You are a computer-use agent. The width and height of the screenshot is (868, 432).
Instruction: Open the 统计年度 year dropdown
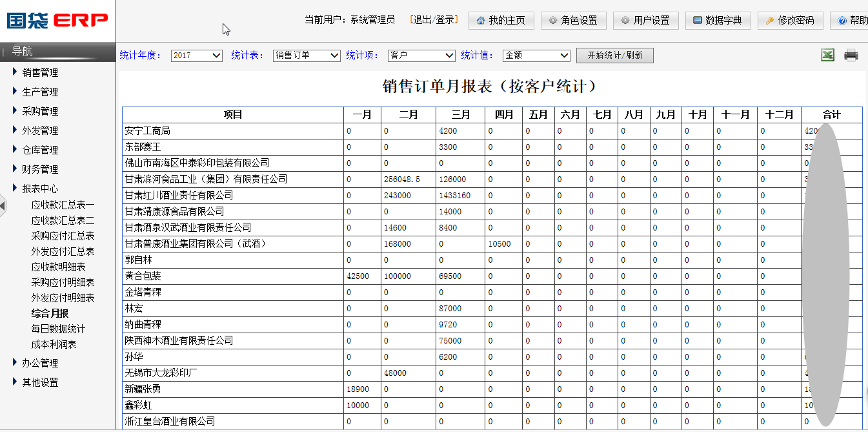197,56
